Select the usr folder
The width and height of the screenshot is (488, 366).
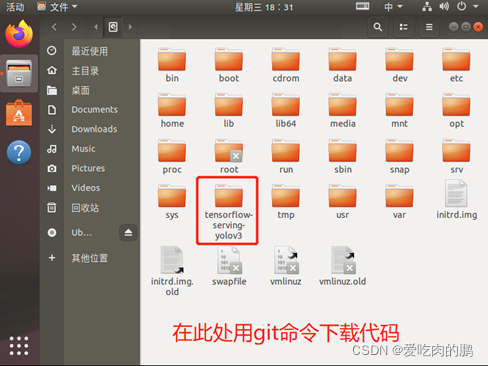[343, 201]
